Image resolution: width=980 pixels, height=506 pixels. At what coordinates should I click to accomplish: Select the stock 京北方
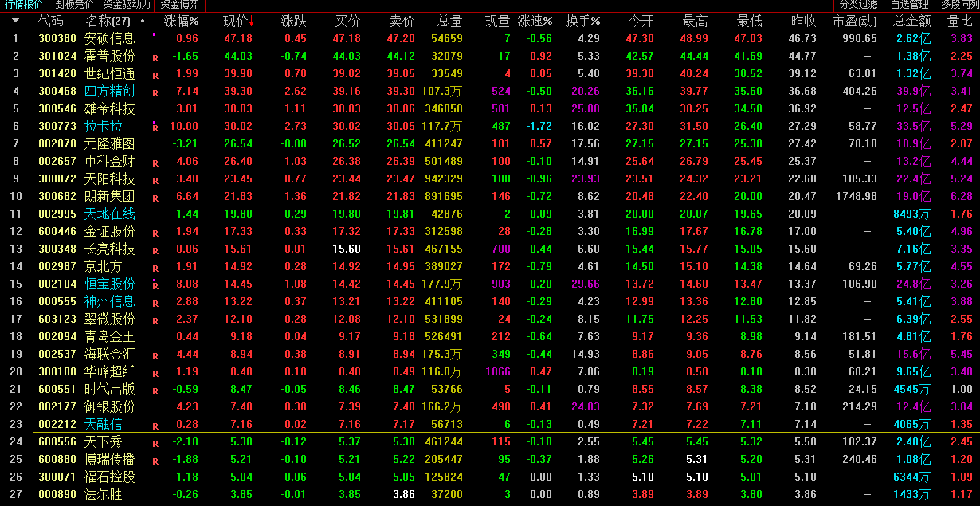[104, 266]
